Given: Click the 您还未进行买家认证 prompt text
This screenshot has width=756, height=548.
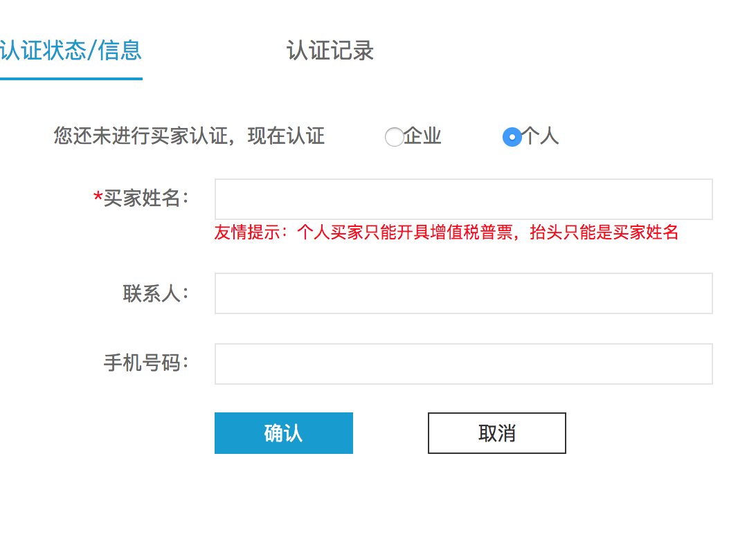Looking at the screenshot, I should click(140, 136).
